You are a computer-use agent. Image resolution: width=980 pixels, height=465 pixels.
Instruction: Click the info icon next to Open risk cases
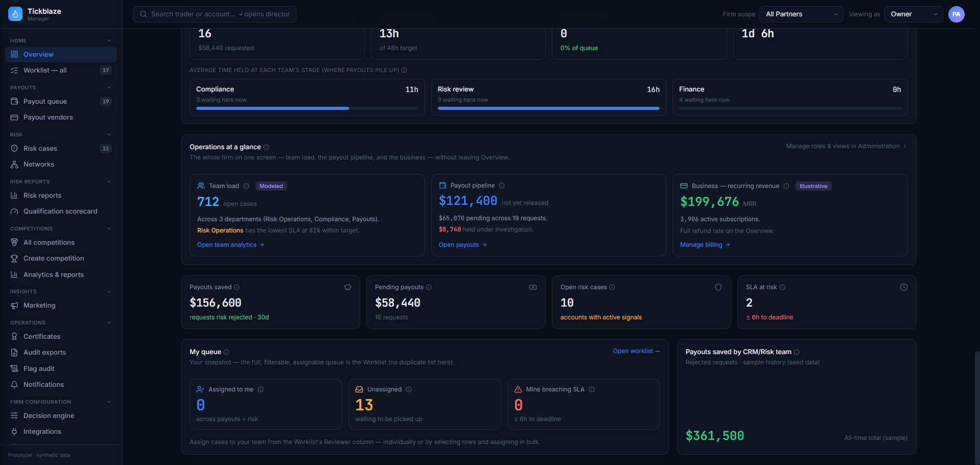(x=612, y=287)
